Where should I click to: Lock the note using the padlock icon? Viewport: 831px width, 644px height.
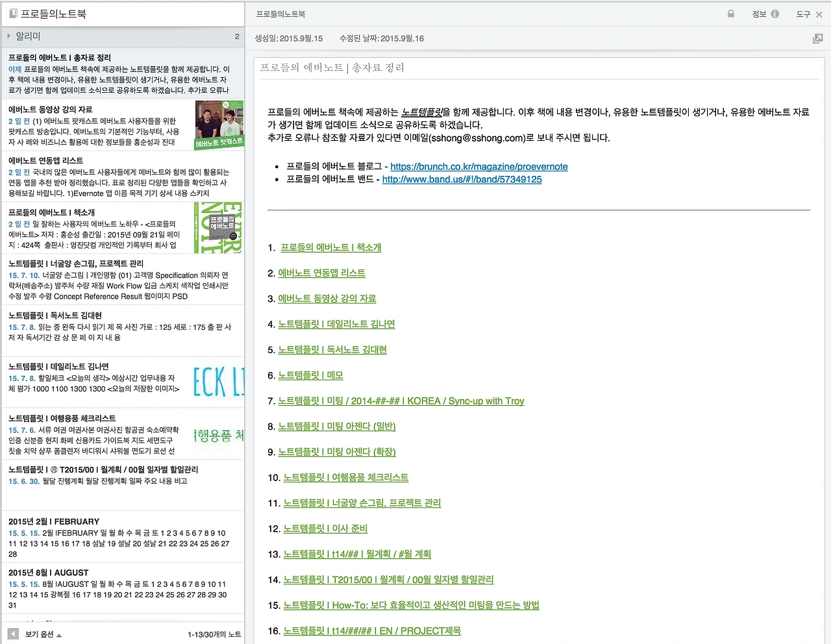731,14
